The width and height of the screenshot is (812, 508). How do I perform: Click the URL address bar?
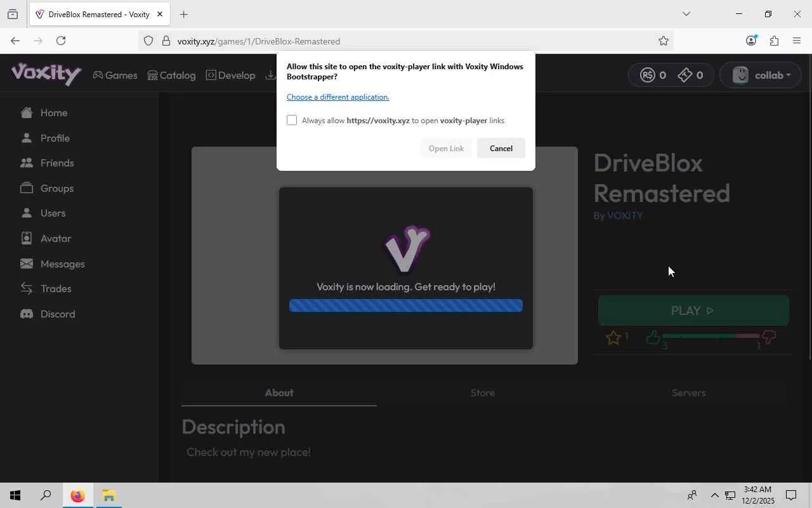pos(406,41)
